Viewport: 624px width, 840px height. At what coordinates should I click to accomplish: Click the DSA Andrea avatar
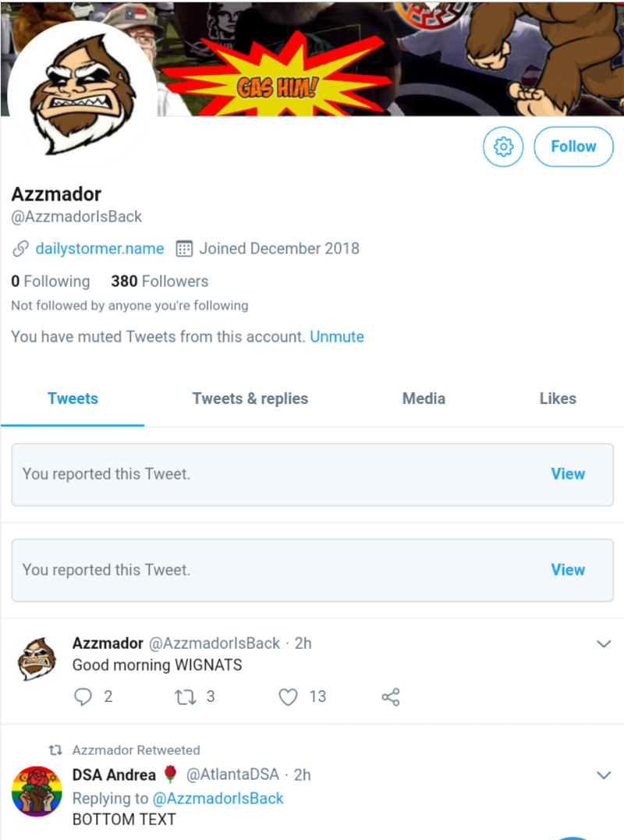click(x=37, y=791)
